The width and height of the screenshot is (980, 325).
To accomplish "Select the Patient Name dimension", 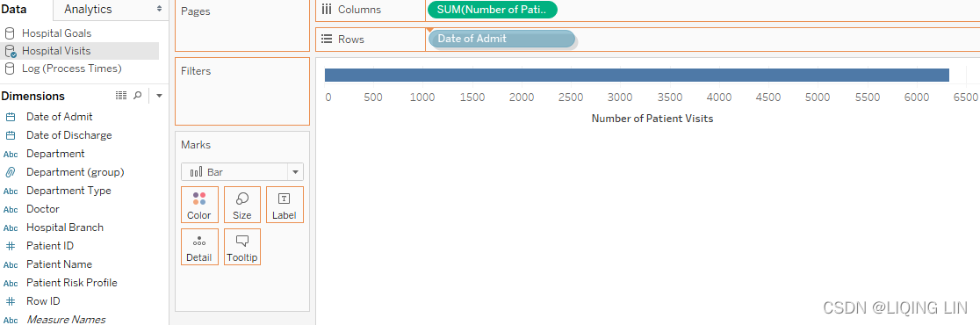I will [59, 264].
